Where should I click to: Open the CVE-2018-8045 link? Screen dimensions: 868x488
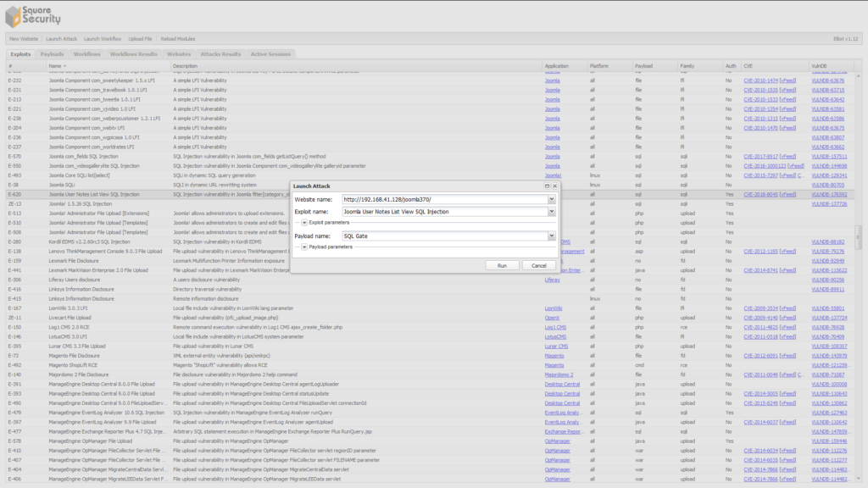[x=760, y=195]
